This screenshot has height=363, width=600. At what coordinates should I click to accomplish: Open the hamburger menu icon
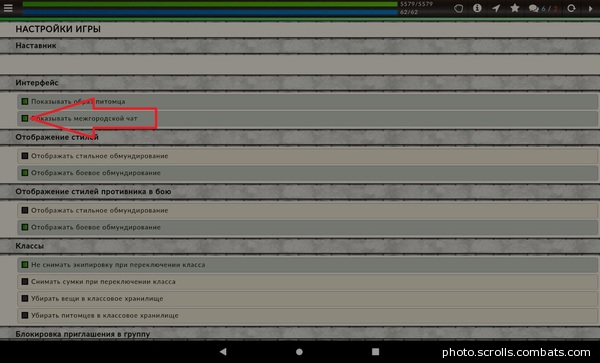[x=8, y=8]
